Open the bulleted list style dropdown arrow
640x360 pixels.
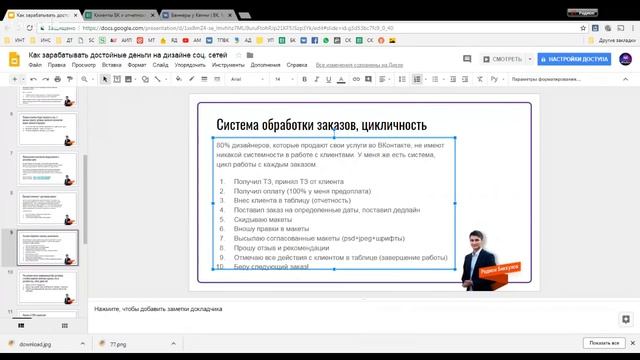tap(443, 79)
